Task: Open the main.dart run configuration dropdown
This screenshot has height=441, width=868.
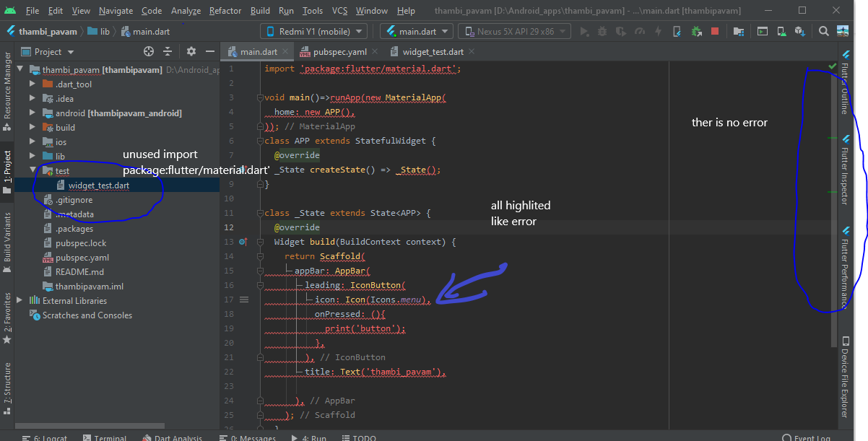Action: click(x=417, y=32)
